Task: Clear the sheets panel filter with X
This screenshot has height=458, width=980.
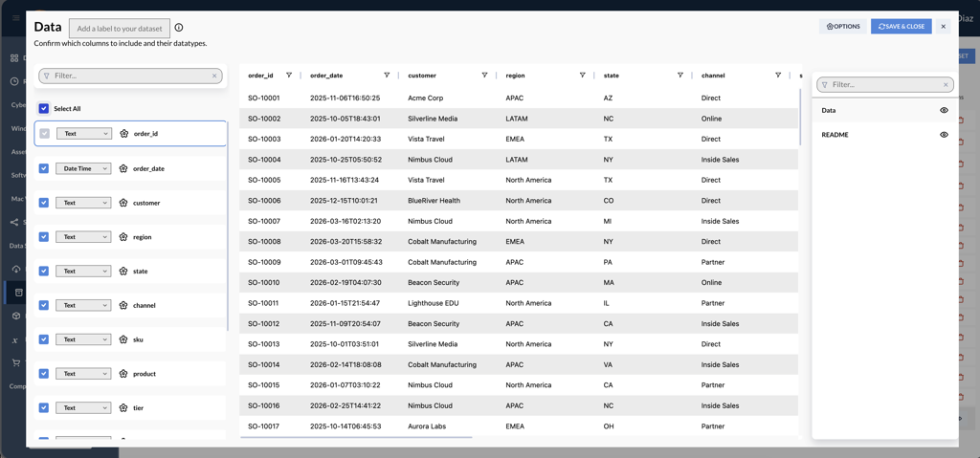Action: pos(946,84)
